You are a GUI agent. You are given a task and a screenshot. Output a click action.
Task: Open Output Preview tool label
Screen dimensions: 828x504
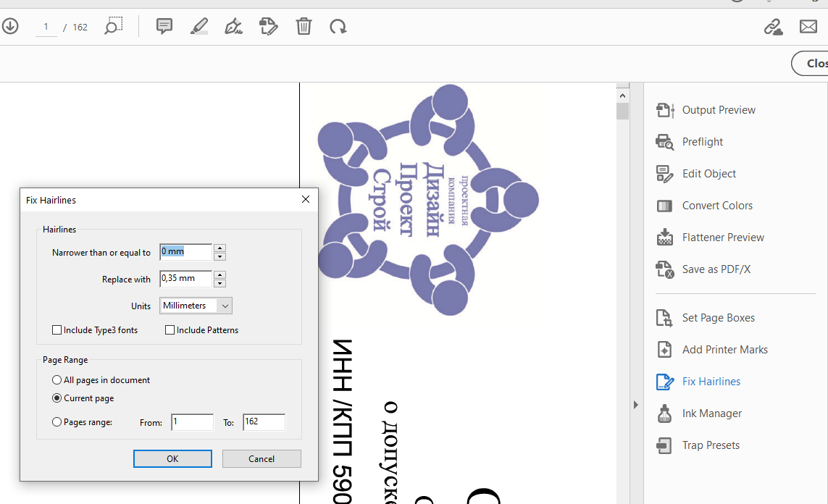719,110
